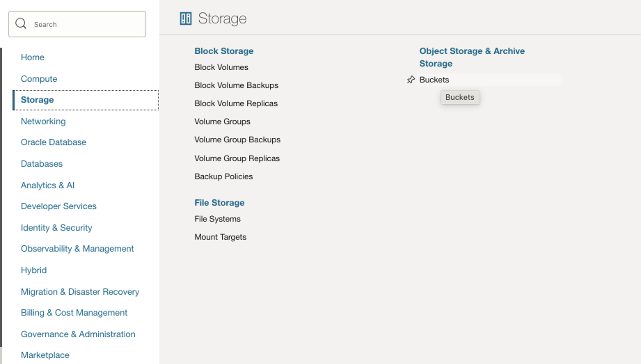This screenshot has height=364, width=641.
Task: Open Block Volume Replicas
Action: [236, 103]
